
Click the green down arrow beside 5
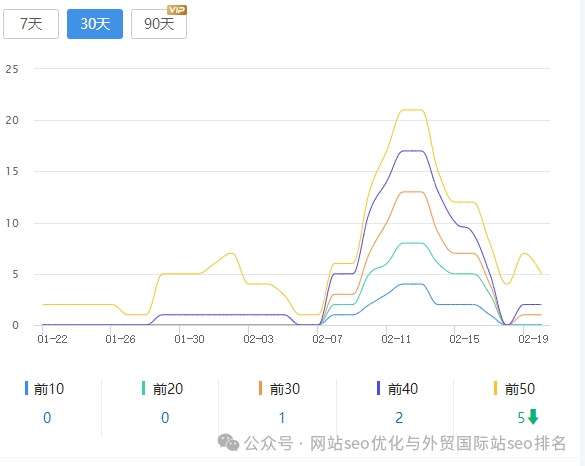[533, 417]
